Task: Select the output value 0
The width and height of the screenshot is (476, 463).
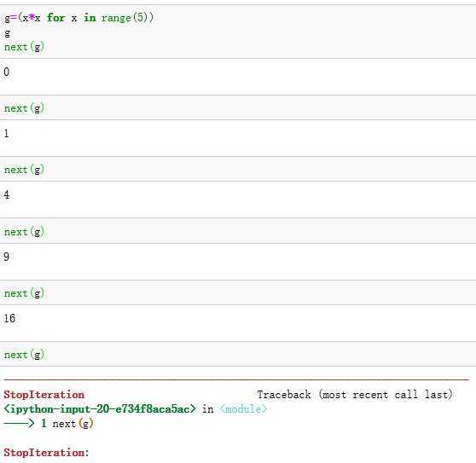Action: click(6, 72)
